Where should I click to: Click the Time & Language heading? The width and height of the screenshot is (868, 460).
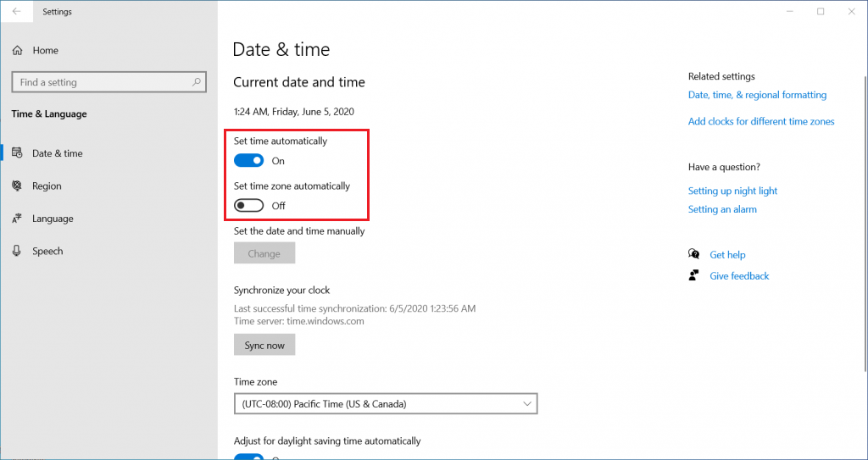(48, 114)
